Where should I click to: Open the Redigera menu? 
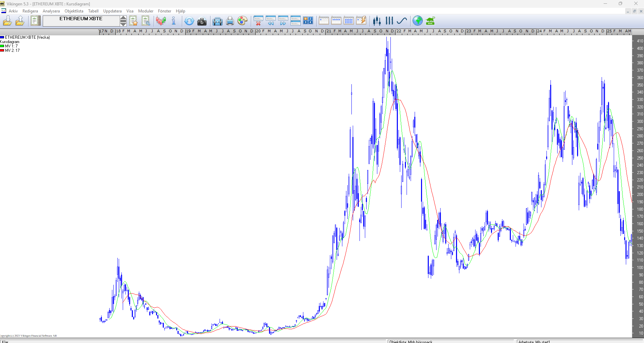tap(30, 11)
